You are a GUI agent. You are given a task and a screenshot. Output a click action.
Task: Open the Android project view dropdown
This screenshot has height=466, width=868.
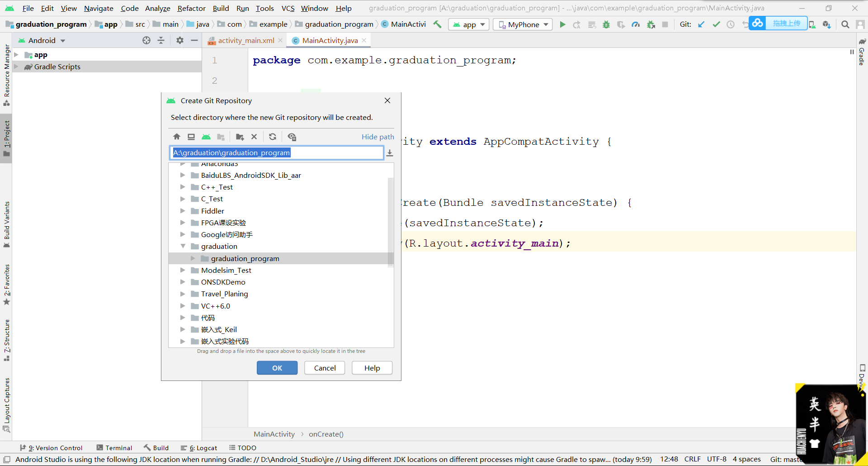[x=42, y=40]
